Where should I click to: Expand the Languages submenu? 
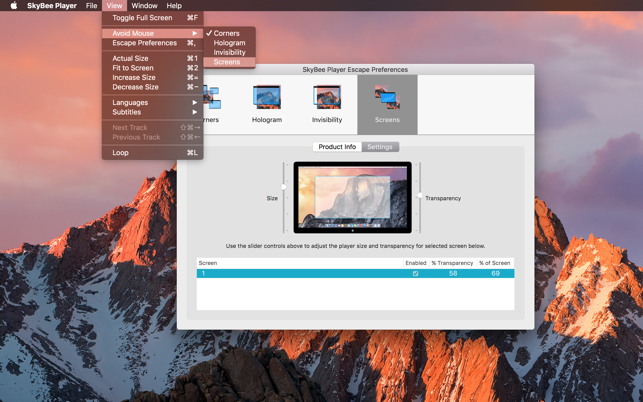click(x=153, y=103)
